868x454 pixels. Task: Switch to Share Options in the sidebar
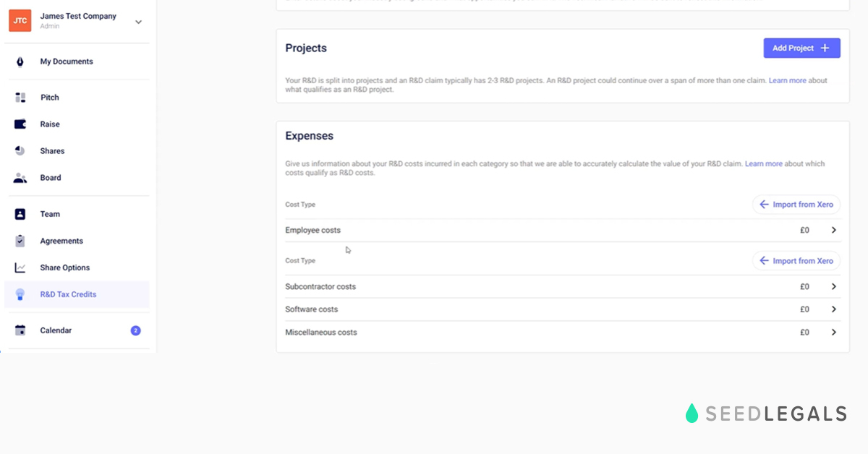click(64, 267)
